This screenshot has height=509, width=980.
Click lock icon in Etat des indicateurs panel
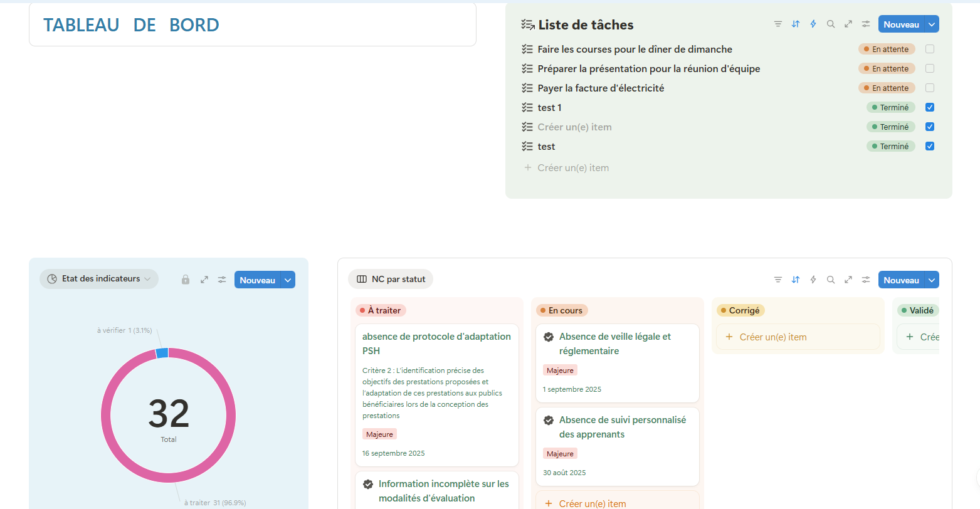tap(186, 280)
